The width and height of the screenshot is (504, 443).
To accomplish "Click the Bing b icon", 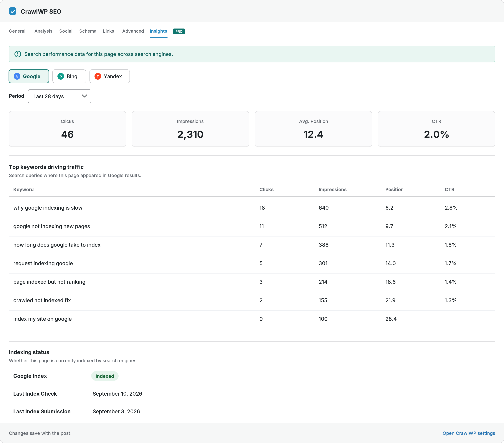I will click(61, 76).
